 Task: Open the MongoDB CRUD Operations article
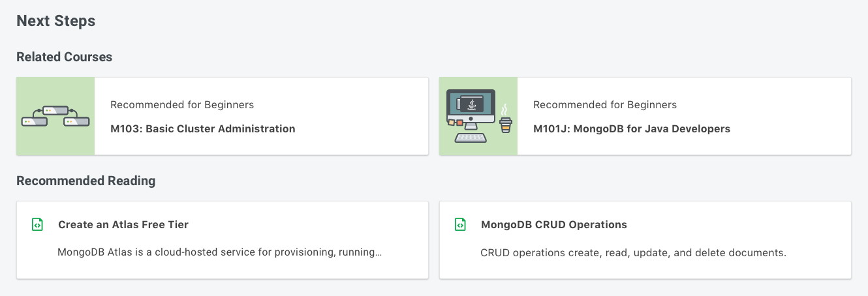[554, 224]
